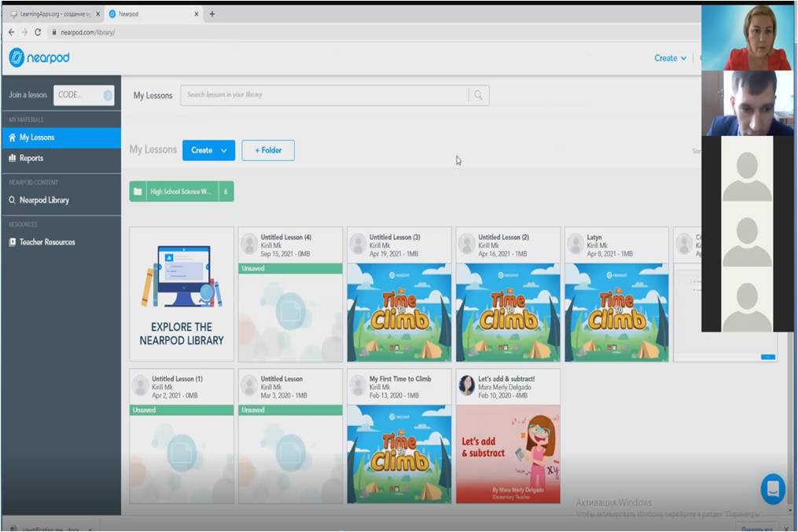
Task: Click the address bar URL
Action: pos(87,32)
